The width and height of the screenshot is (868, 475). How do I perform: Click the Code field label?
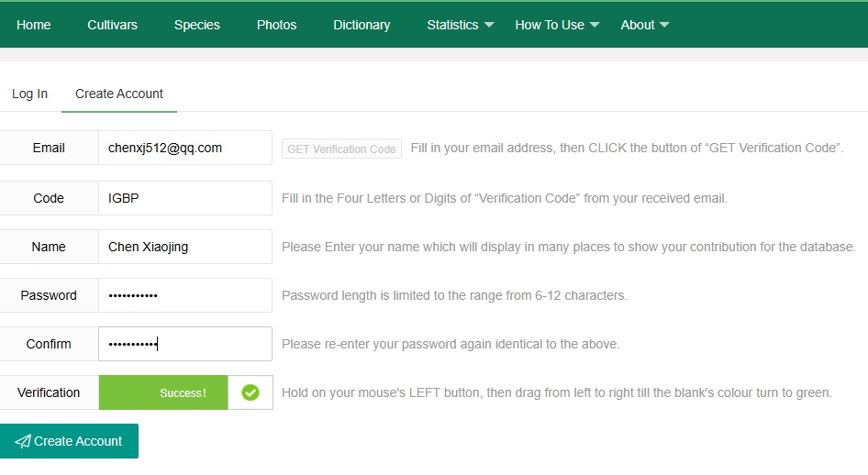pos(49,198)
